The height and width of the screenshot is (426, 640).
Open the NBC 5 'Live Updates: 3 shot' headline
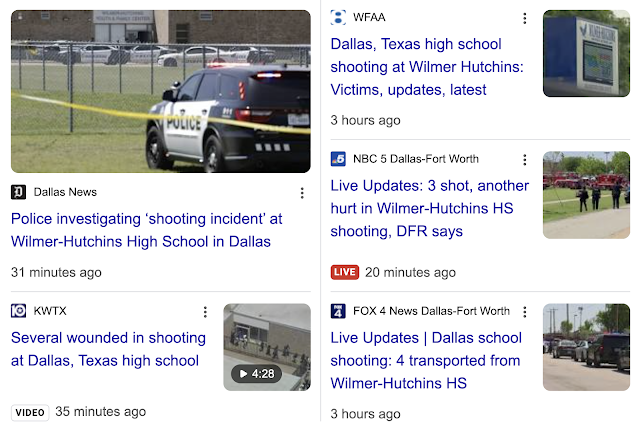click(x=429, y=209)
